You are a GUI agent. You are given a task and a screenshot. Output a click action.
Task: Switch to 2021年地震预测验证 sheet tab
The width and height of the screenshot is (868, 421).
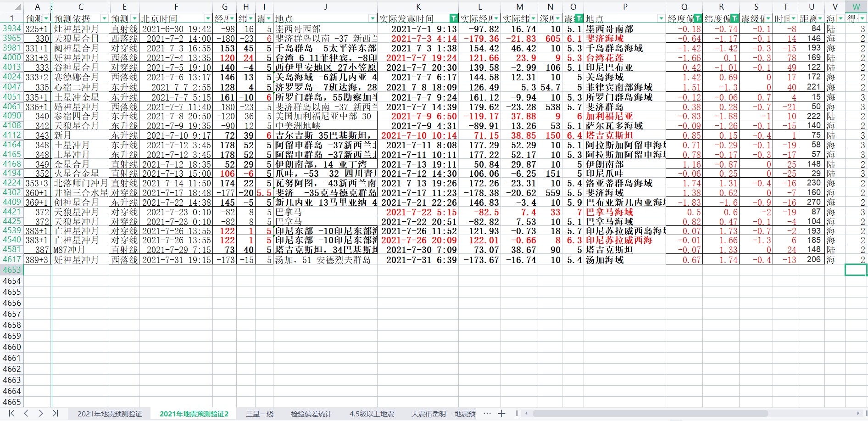(x=110, y=414)
